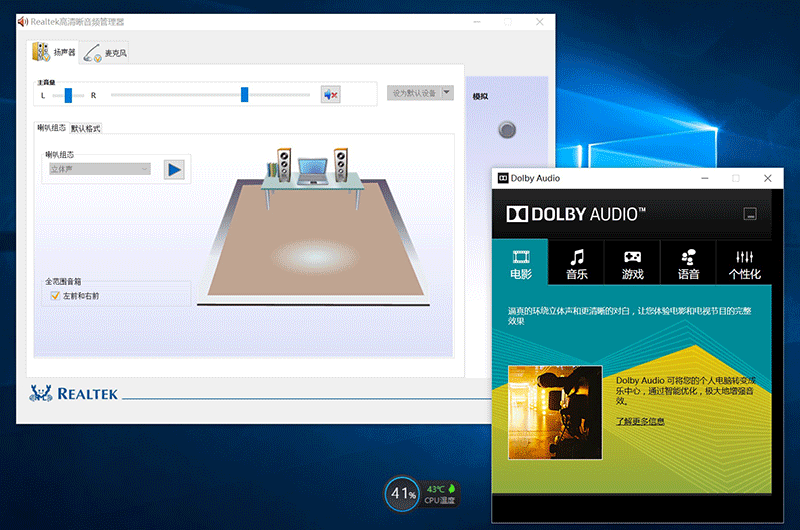Image resolution: width=800 pixels, height=530 pixels.
Task: Click the Dolby Audio double-D logo
Action: 516,214
